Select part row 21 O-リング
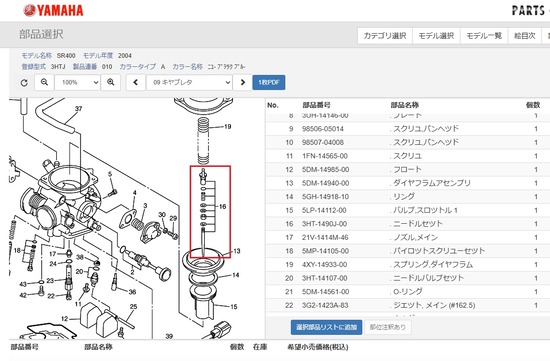The width and height of the screenshot is (550, 361). [408, 292]
